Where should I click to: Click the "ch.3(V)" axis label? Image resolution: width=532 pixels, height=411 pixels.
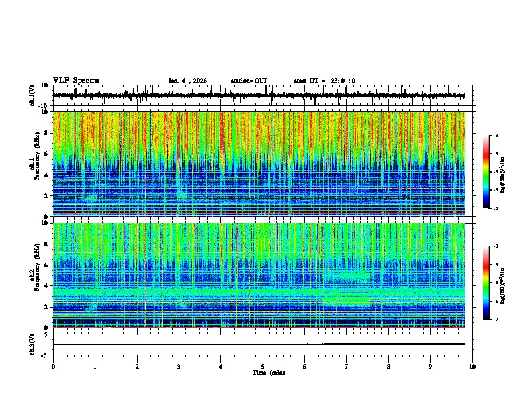[32, 345]
